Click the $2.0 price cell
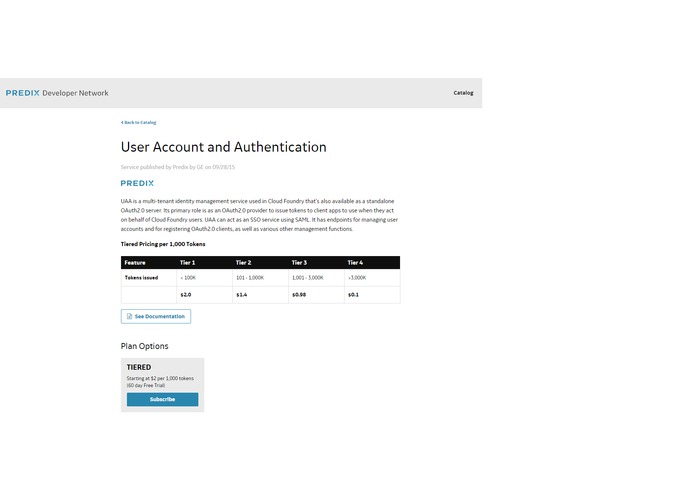The width and height of the screenshot is (695, 494). tap(204, 295)
